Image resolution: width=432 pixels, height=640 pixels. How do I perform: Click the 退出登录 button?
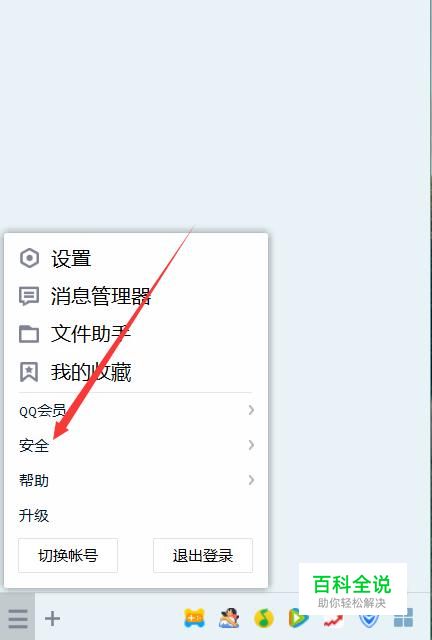click(203, 556)
